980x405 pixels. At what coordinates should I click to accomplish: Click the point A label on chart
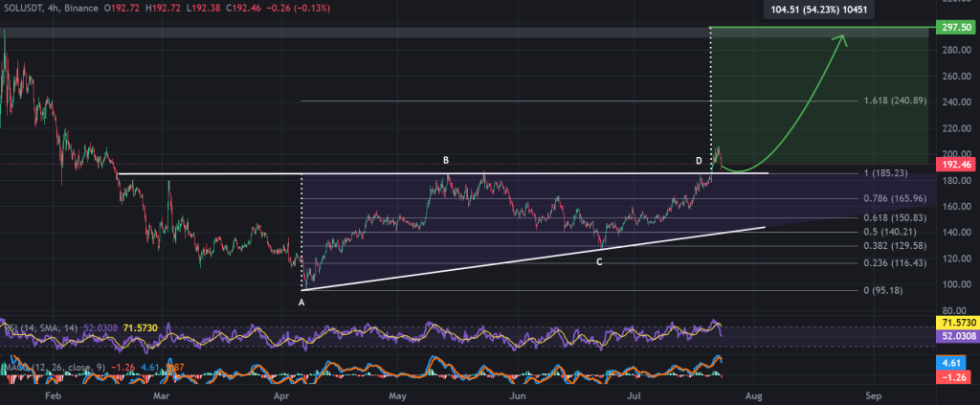[301, 301]
